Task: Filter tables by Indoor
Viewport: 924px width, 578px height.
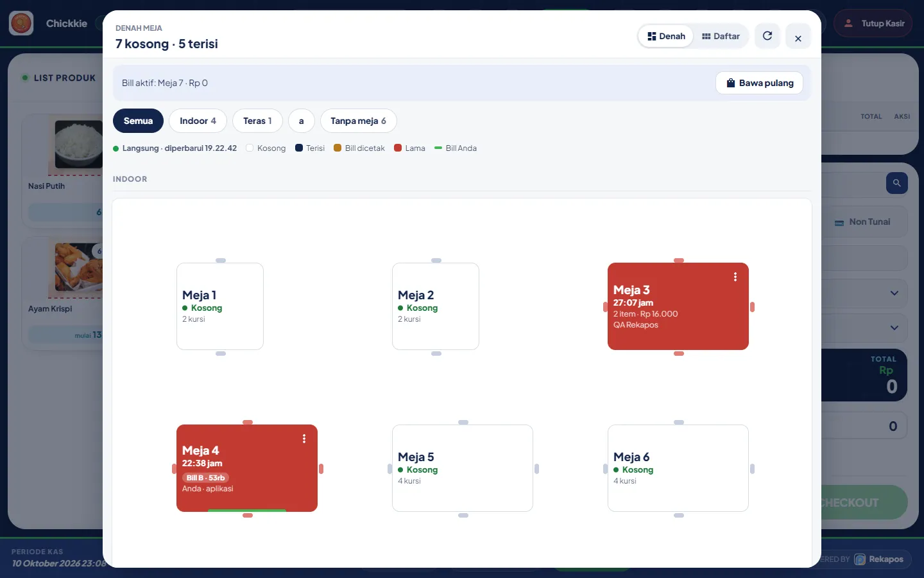Action: pos(198,121)
